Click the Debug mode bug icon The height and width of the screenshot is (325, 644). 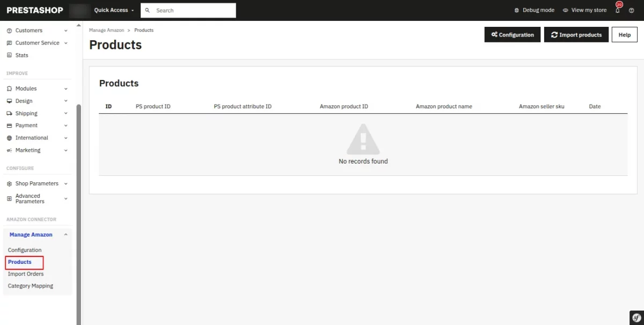(516, 10)
